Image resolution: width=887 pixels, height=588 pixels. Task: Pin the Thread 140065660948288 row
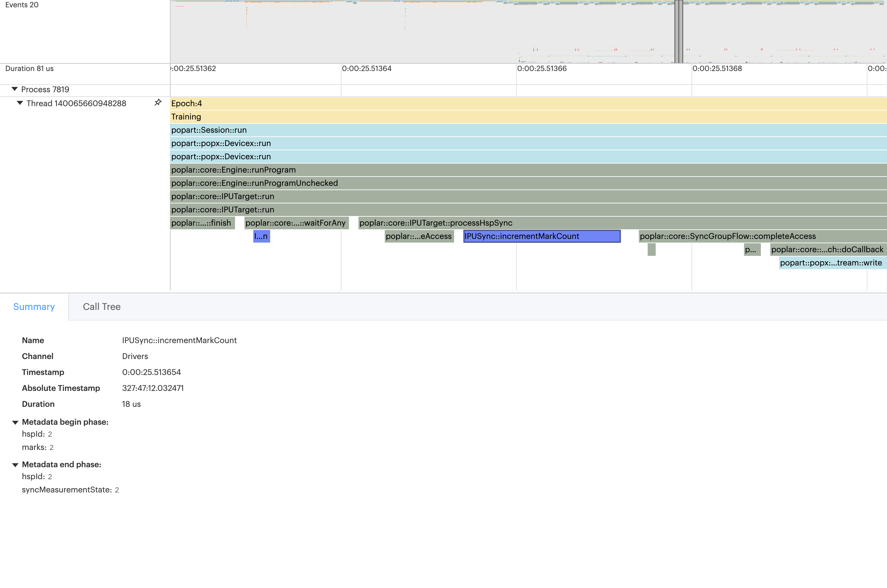(158, 103)
